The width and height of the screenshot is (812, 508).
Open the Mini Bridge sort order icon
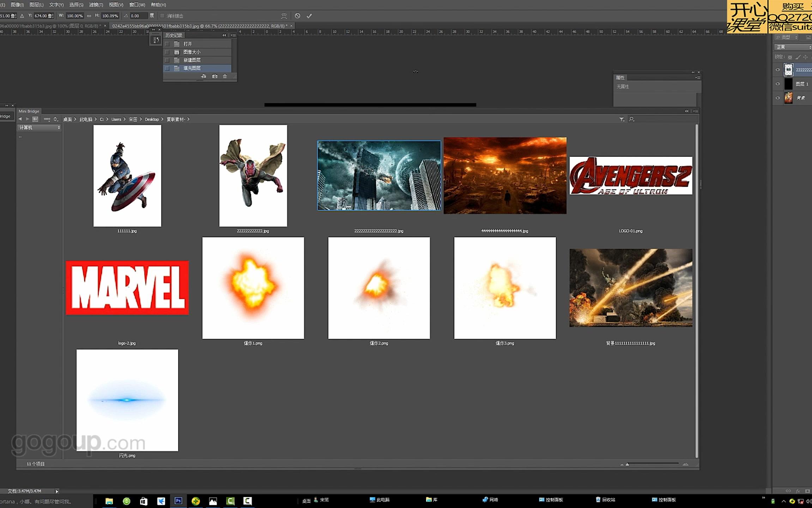pos(56,119)
